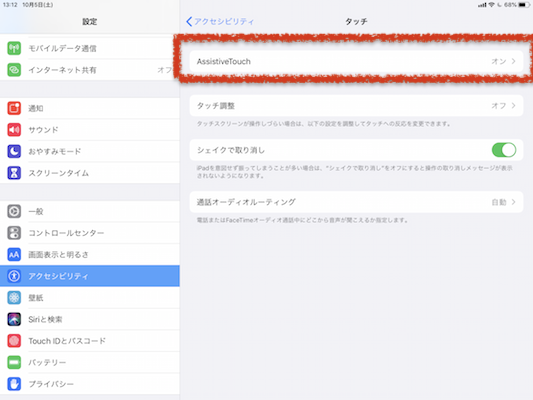
Task: Tap the 10月5日(土) date in status bar
Action: (38, 5)
